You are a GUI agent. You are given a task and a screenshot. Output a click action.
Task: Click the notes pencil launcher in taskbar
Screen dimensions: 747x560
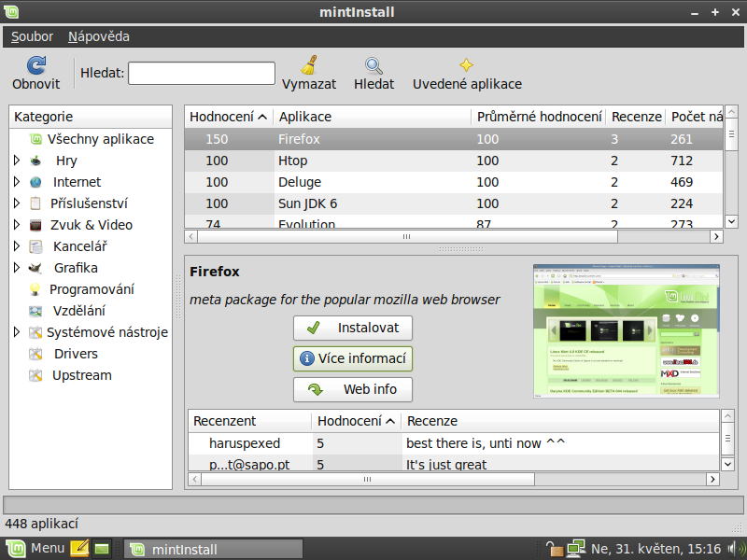[x=79, y=549]
